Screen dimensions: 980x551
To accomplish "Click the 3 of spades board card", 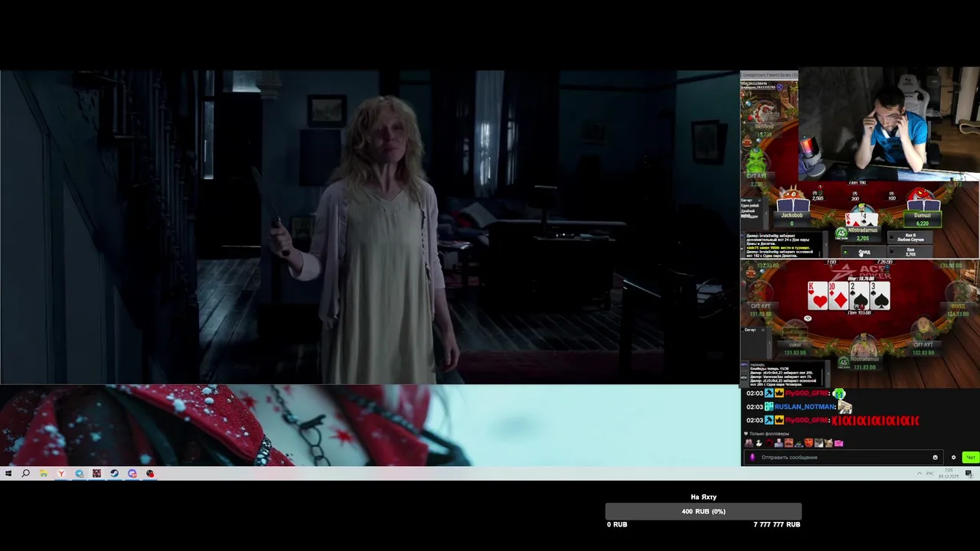I will pos(880,296).
